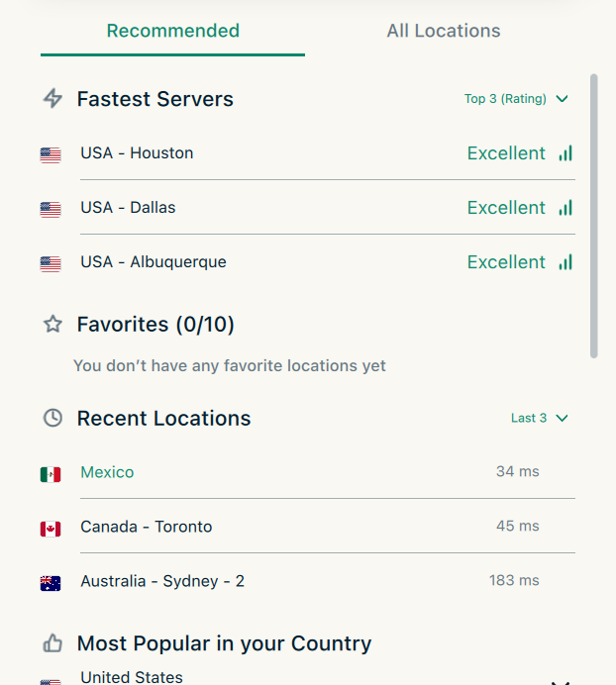
Task: Click signal bars icon in Albuquerque row
Action: pyautogui.click(x=565, y=262)
